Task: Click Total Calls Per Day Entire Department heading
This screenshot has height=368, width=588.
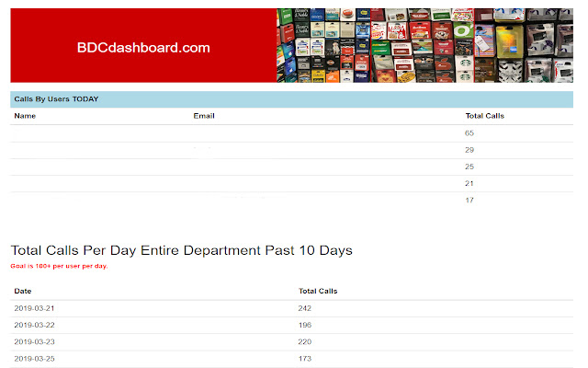Action: [x=182, y=250]
